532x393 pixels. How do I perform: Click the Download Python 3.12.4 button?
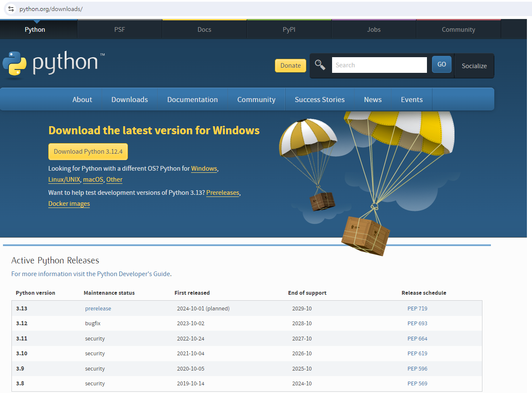(88, 152)
